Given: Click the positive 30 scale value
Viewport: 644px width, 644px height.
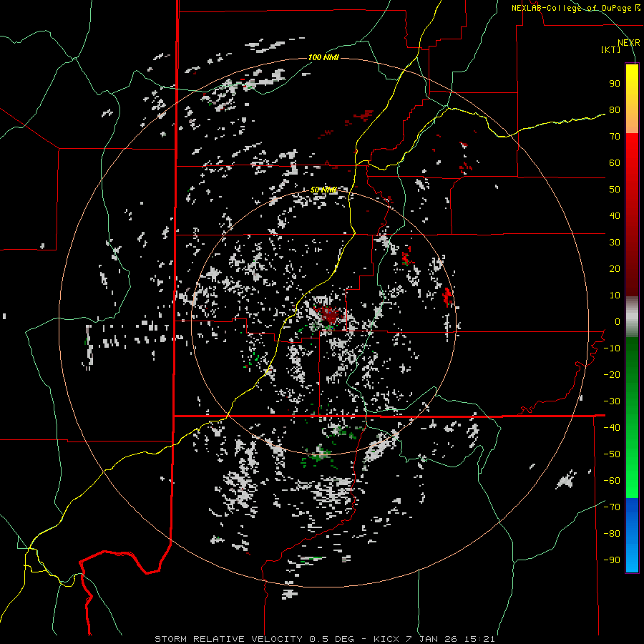Looking at the screenshot, I should tap(615, 243).
